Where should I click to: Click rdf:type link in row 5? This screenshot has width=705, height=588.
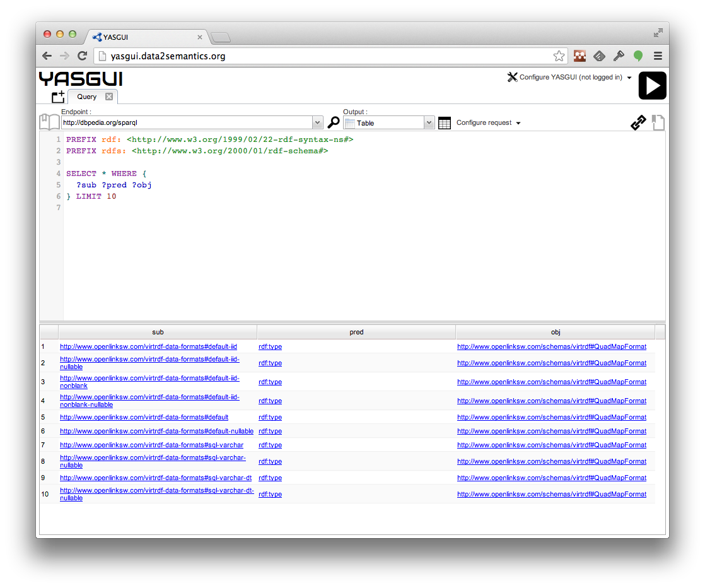270,417
